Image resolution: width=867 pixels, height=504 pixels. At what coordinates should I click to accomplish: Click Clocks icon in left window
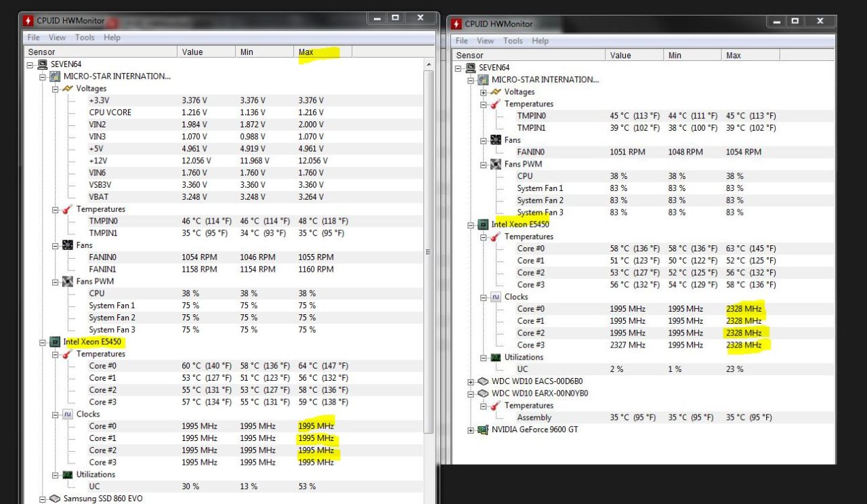point(68,414)
